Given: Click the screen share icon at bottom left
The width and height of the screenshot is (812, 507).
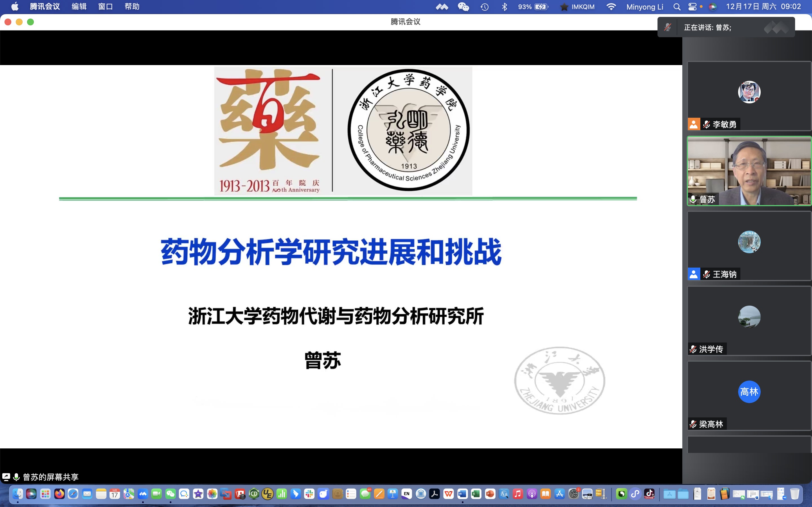Looking at the screenshot, I should (6, 477).
